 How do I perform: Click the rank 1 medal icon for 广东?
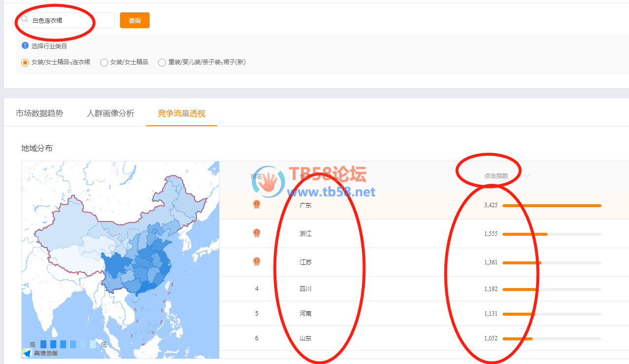click(x=257, y=204)
